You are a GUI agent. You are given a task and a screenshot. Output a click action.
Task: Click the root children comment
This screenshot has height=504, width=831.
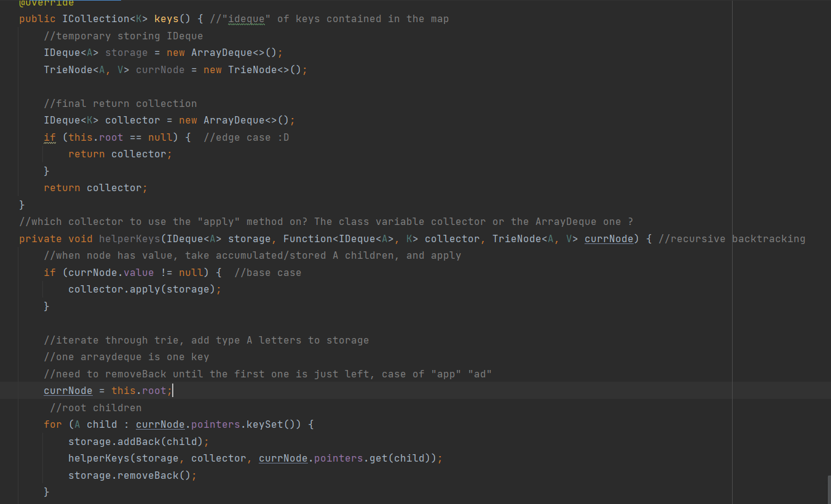pos(96,408)
